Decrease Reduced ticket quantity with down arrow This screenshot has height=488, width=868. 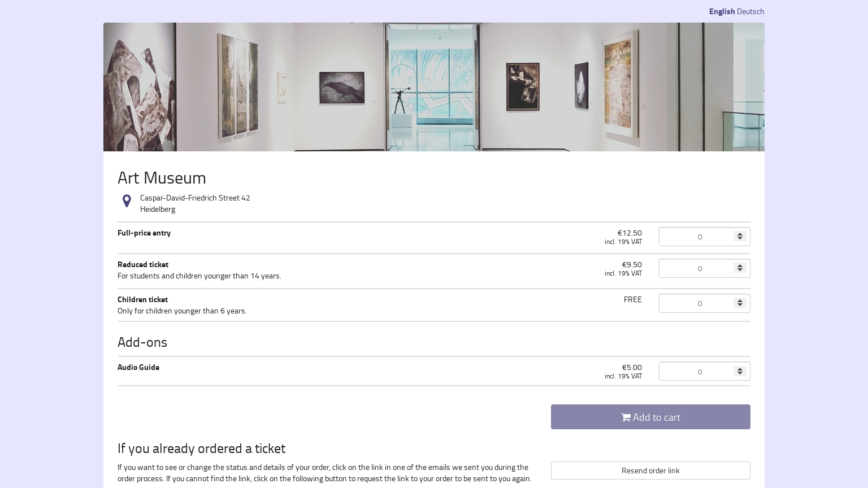coord(740,271)
